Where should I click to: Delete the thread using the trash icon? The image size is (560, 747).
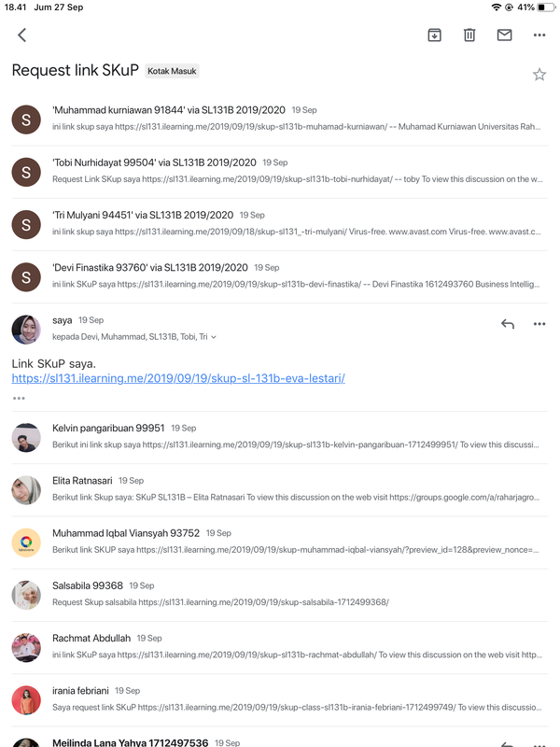click(469, 35)
